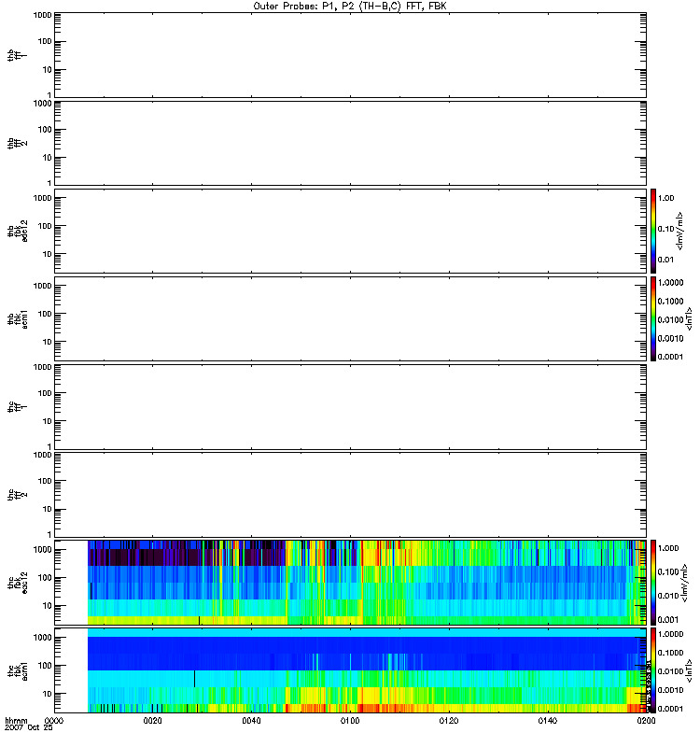Screen dimensions: 700x747
Task: Click the thc fbk scm1 nT color bar
Action: coord(653,670)
